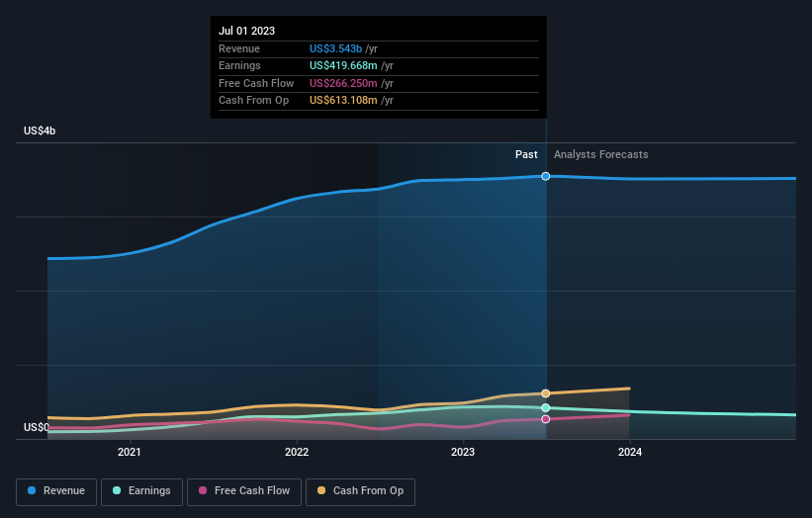
Task: Click the US$266.250m free cash flow value
Action: point(343,83)
